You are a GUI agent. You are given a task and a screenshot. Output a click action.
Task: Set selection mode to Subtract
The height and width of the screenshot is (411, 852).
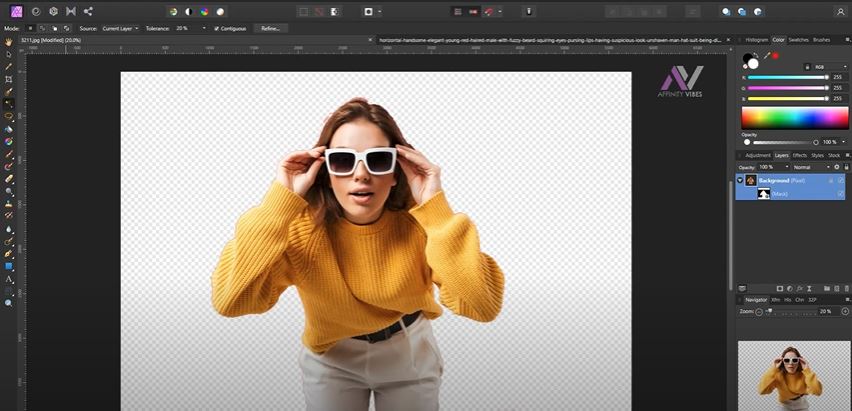point(54,28)
